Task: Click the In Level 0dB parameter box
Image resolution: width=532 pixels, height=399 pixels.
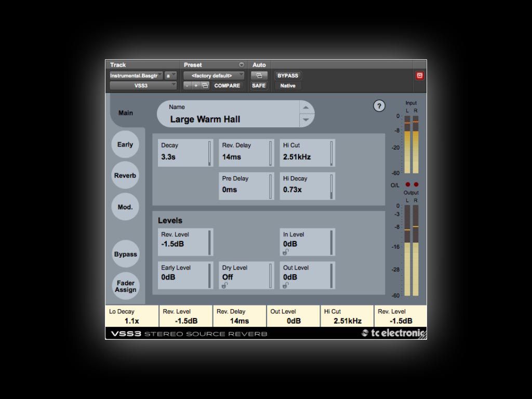Action: point(308,242)
